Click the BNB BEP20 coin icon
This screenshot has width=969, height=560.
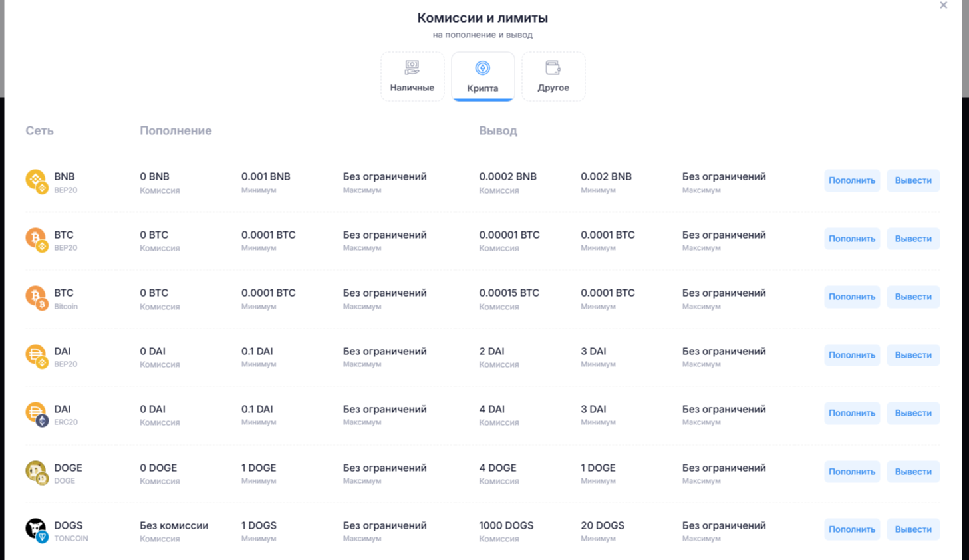click(37, 181)
